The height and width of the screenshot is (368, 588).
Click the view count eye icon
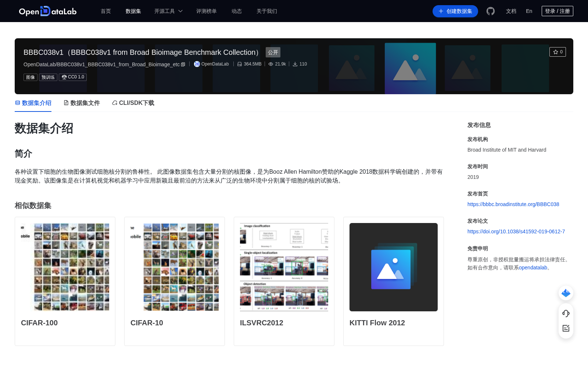[271, 64]
